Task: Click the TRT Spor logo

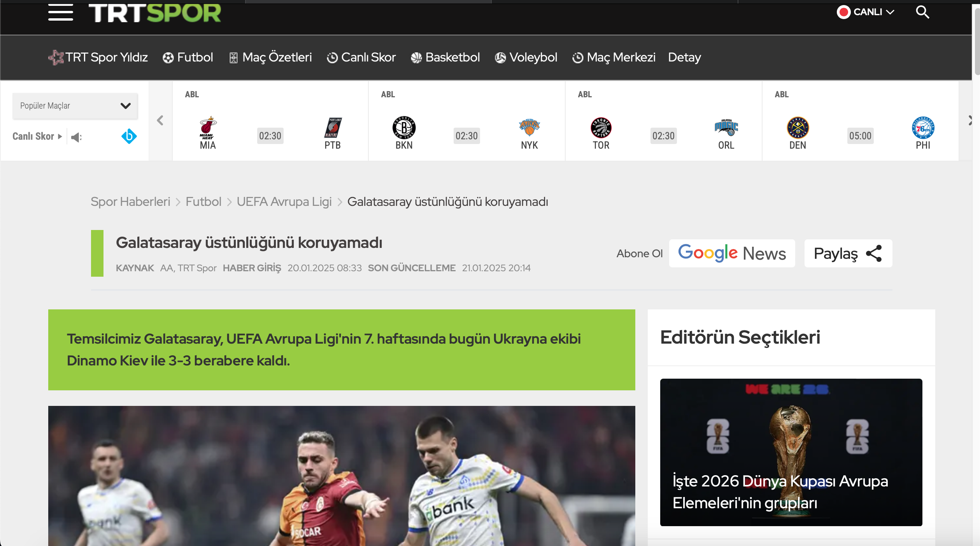Action: click(x=155, y=13)
